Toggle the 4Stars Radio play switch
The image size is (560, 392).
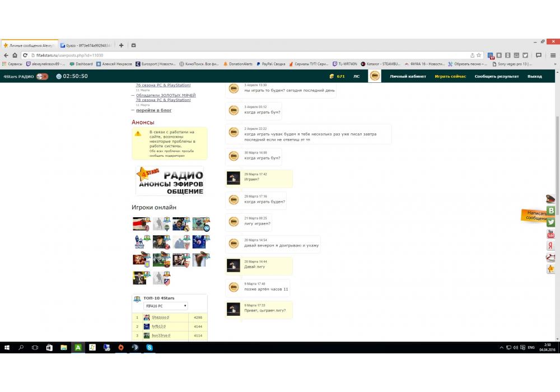coord(42,76)
